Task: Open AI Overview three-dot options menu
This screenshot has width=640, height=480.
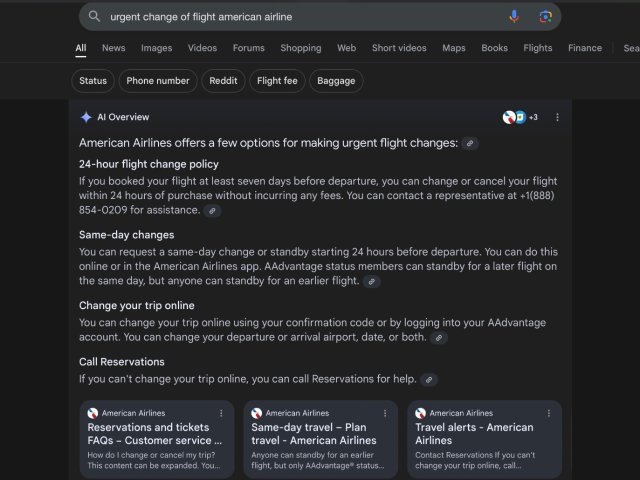Action: 557,117
